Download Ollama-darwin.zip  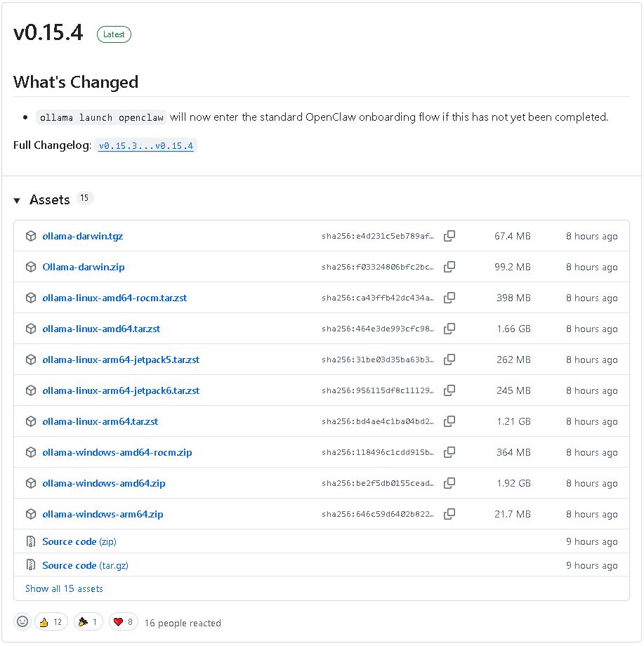84,267
